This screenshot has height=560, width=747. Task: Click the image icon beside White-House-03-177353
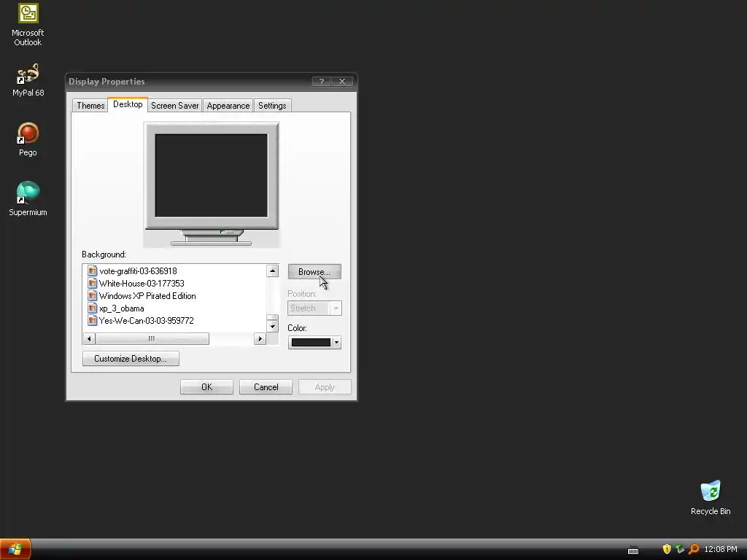93,284
